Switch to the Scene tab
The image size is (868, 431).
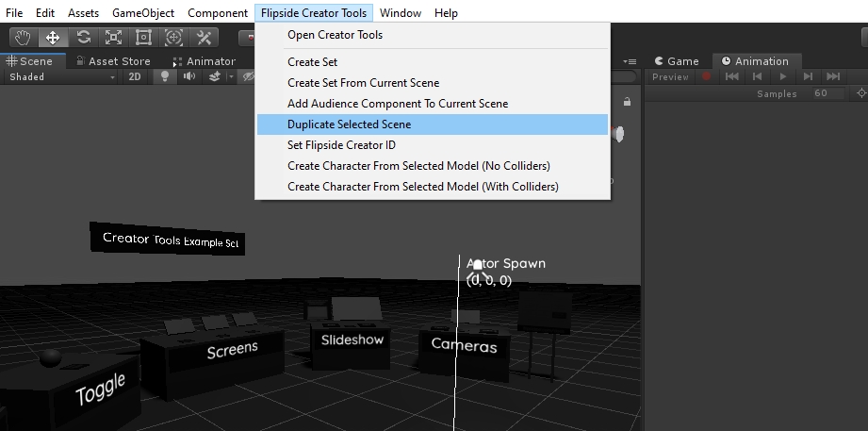pos(33,61)
